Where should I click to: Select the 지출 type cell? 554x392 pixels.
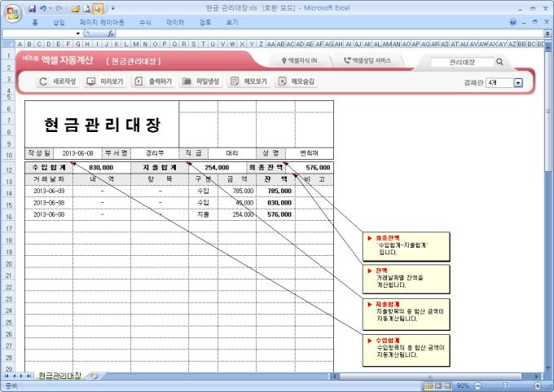coord(203,214)
